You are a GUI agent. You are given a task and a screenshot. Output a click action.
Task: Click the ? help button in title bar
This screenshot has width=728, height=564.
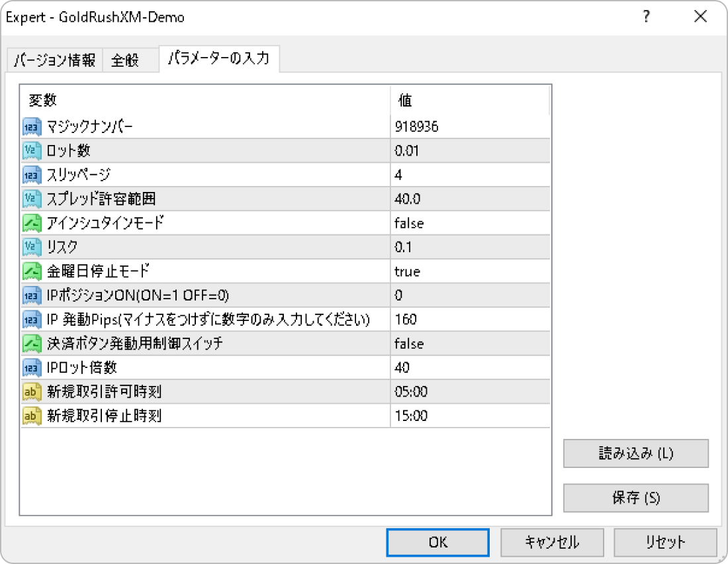[647, 17]
